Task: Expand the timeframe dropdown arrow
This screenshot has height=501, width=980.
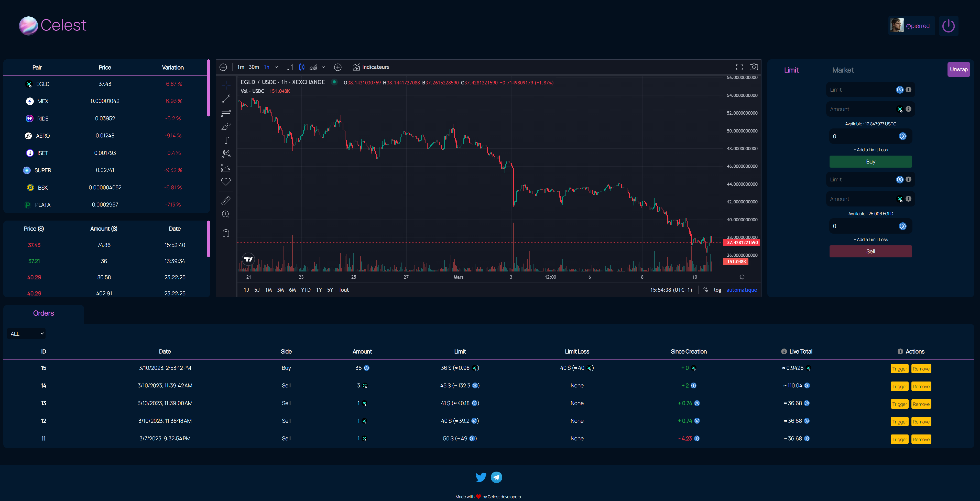Action: tap(276, 67)
